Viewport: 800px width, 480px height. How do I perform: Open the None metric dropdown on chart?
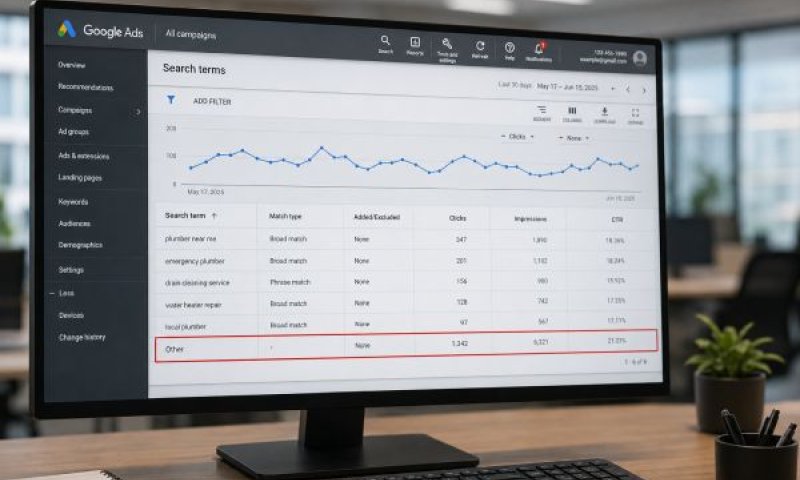(573, 138)
